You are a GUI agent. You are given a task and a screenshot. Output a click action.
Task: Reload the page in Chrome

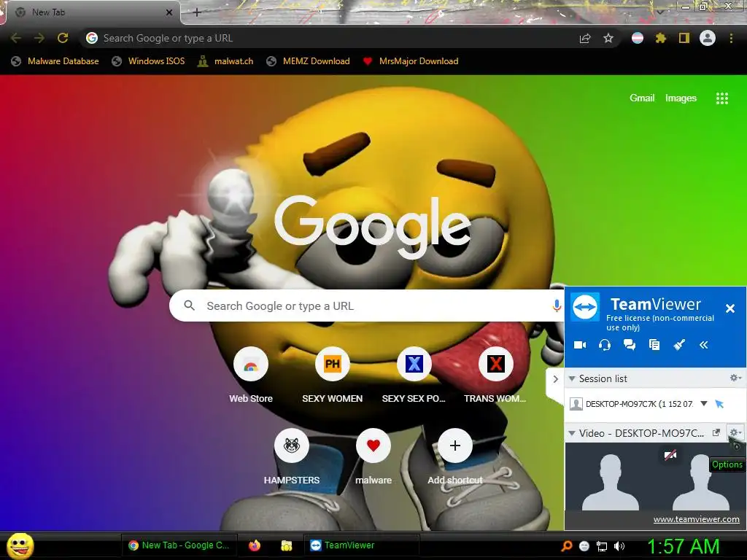click(x=63, y=38)
